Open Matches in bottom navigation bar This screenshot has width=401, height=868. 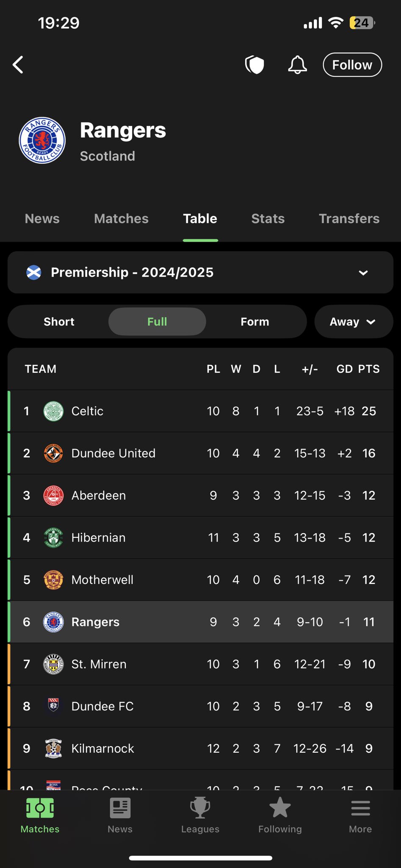(x=40, y=816)
